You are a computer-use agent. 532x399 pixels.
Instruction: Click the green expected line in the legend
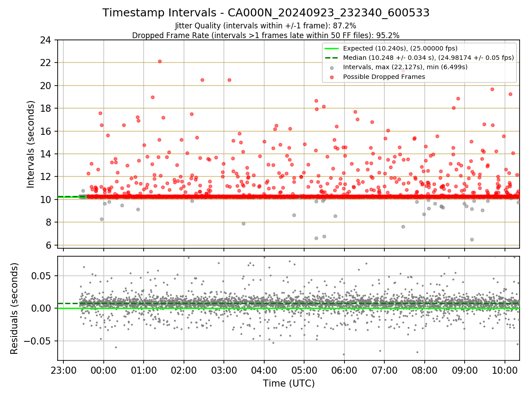332,48
